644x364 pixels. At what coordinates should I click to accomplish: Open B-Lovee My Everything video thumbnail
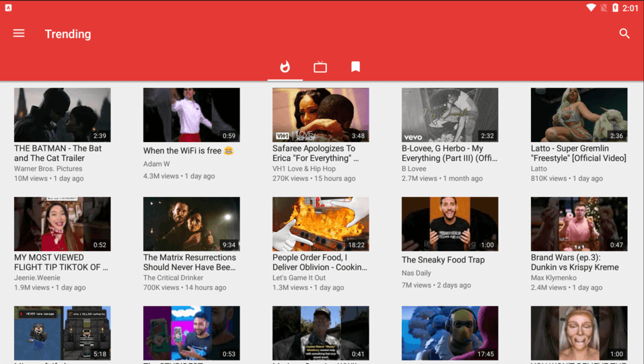[450, 115]
